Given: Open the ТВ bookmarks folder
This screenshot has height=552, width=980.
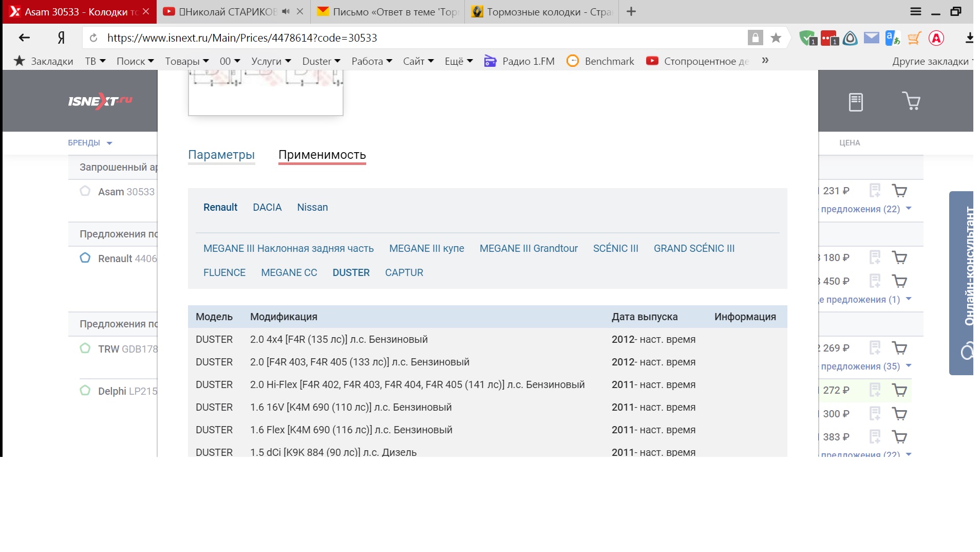Looking at the screenshot, I should coord(95,61).
